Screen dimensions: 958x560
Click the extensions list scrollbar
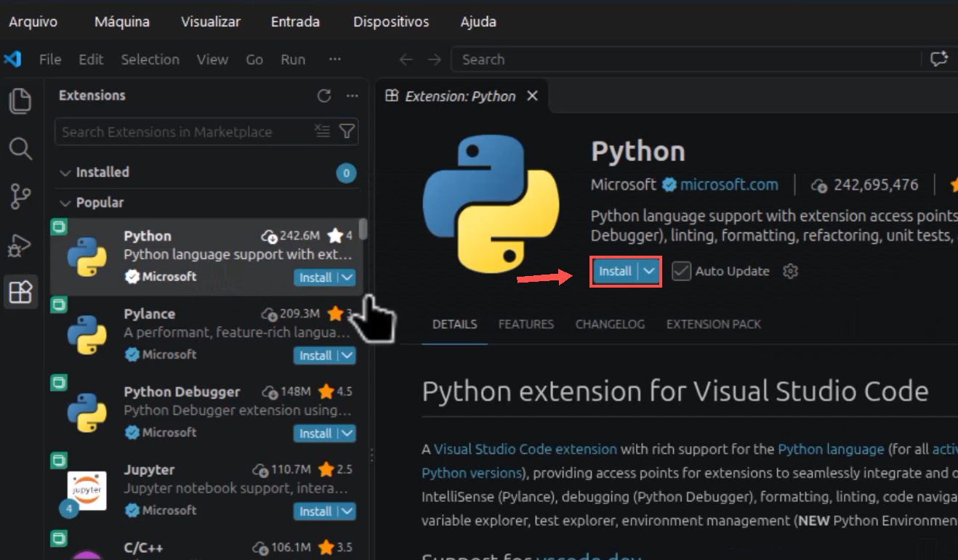363,229
